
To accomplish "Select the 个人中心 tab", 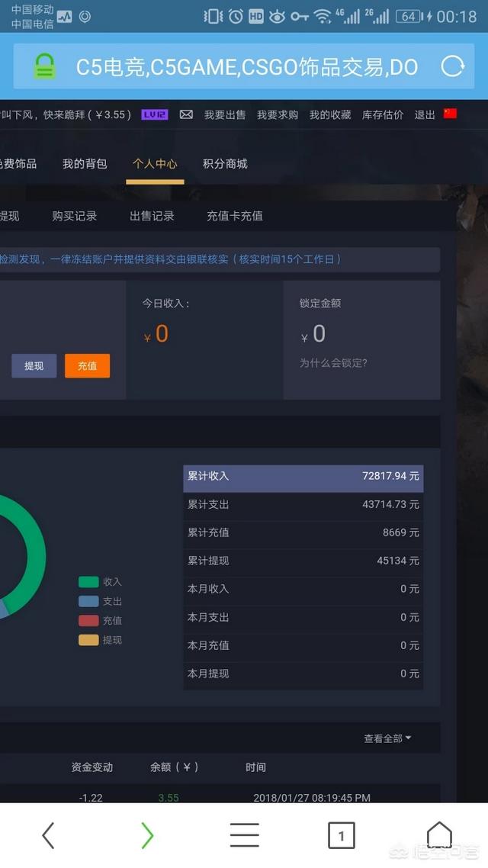I will click(x=155, y=163).
